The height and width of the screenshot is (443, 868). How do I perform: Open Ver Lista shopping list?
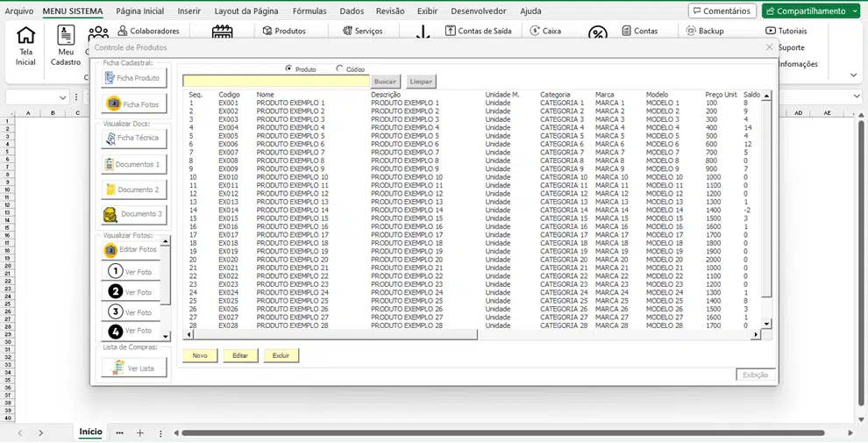133,368
